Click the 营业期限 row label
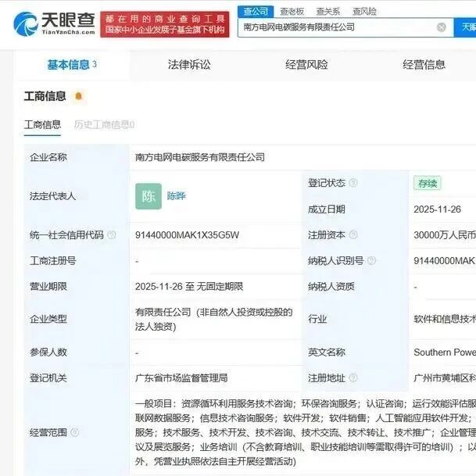The width and height of the screenshot is (476, 476). click(48, 287)
